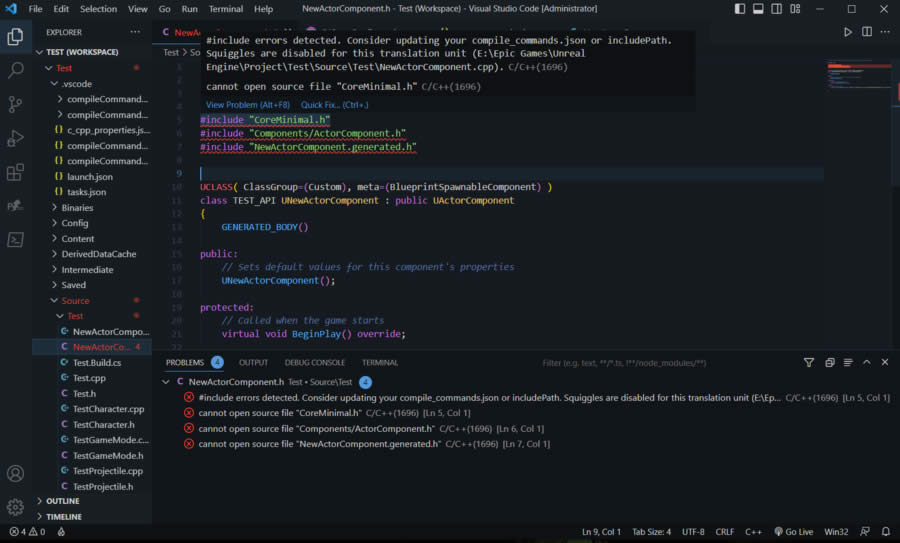Switch to the DEBUG CONSOLE tab

click(x=315, y=363)
